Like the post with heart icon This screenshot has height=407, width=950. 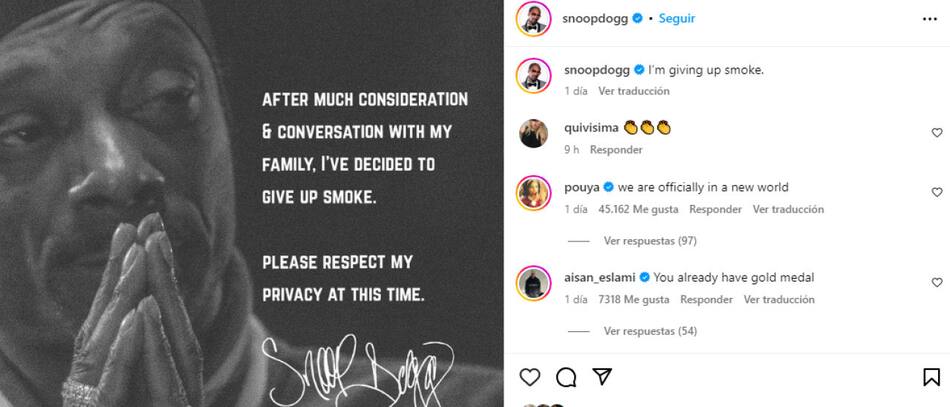coord(530,377)
